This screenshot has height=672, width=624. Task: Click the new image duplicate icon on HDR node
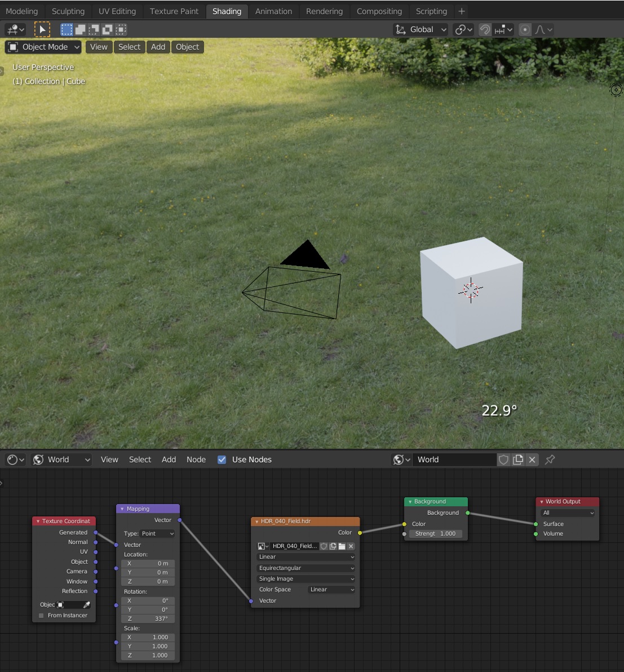(333, 546)
